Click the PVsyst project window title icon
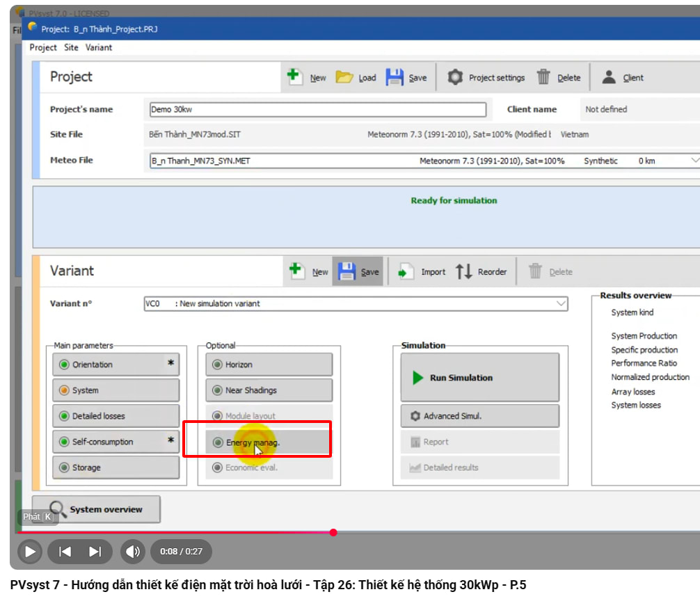The width and height of the screenshot is (700, 608). point(32,27)
